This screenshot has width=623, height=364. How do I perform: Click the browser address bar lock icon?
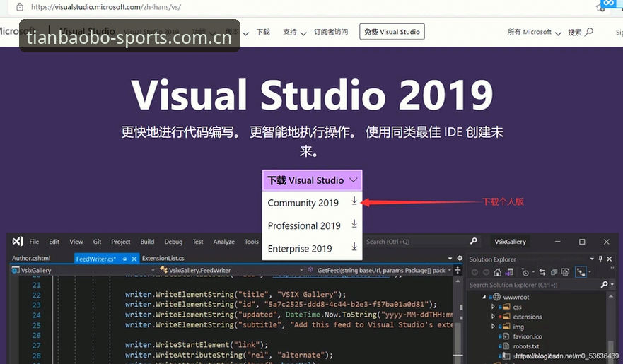pos(20,7)
